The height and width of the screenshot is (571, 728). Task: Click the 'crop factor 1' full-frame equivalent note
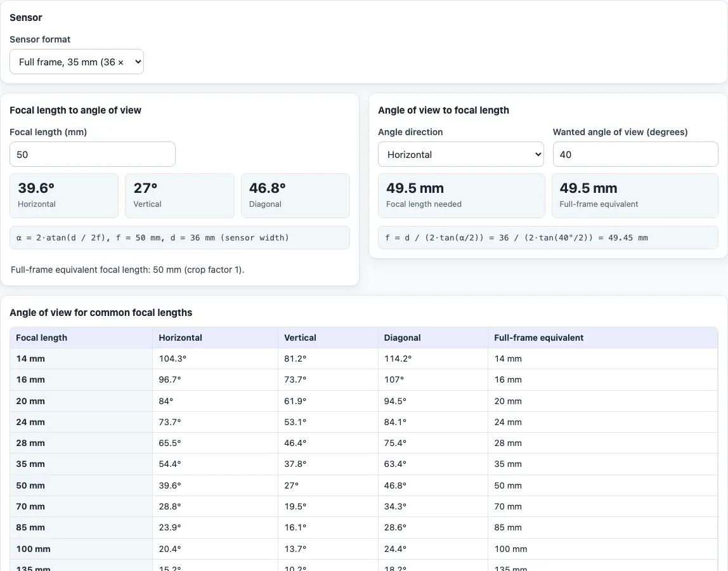[127, 270]
